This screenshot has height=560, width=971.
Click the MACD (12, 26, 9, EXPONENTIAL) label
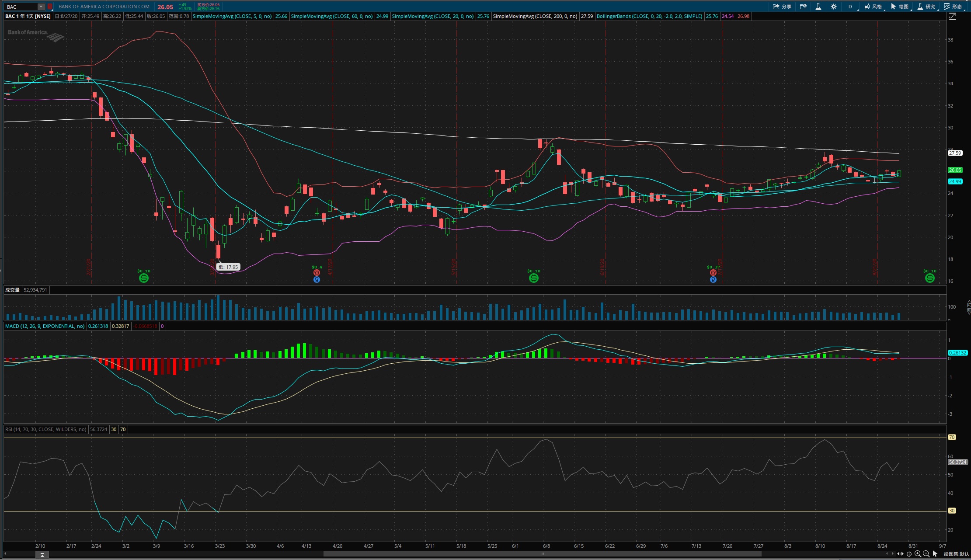click(x=45, y=326)
